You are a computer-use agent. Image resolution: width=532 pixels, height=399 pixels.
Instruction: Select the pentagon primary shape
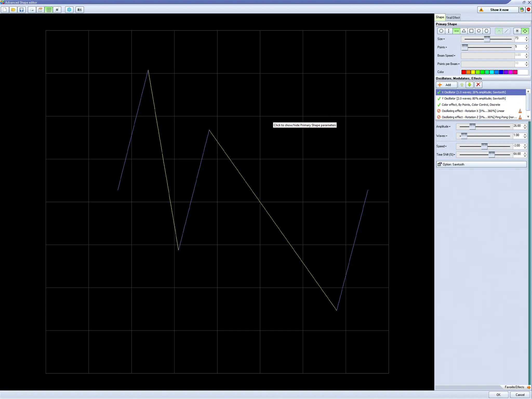479,31
